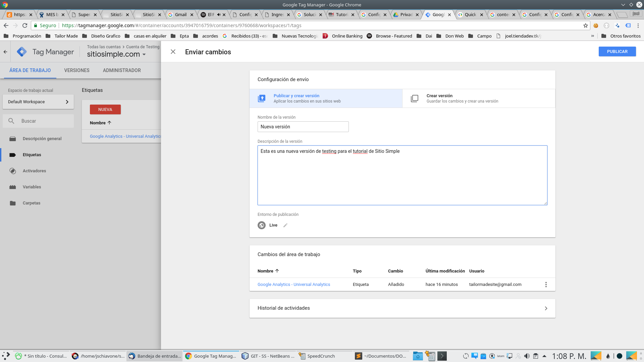Edit the Live environment pencil icon
This screenshot has width=644, height=362.
click(x=285, y=225)
